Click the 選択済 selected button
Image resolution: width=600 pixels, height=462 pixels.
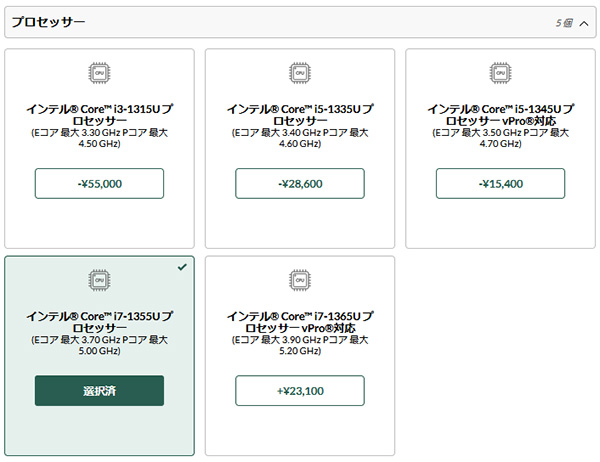tap(99, 390)
